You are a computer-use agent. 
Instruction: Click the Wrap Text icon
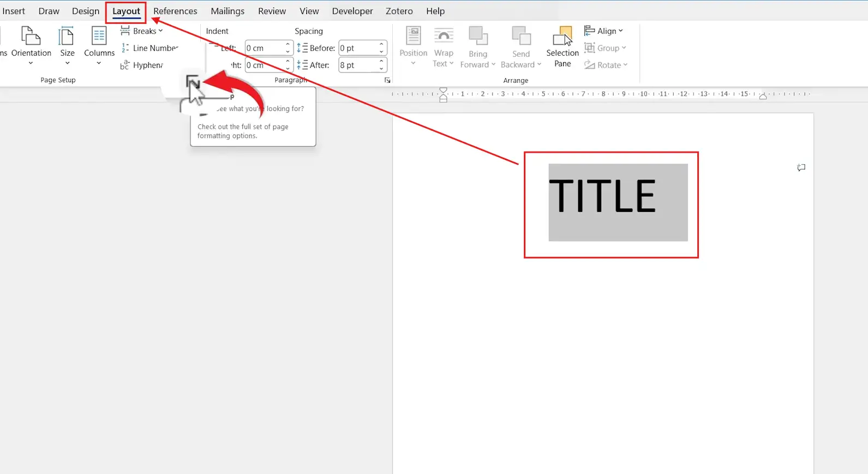coord(444,36)
